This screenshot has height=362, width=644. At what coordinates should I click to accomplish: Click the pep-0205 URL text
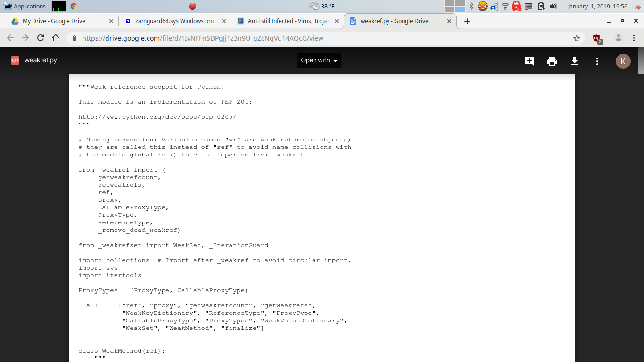157,117
